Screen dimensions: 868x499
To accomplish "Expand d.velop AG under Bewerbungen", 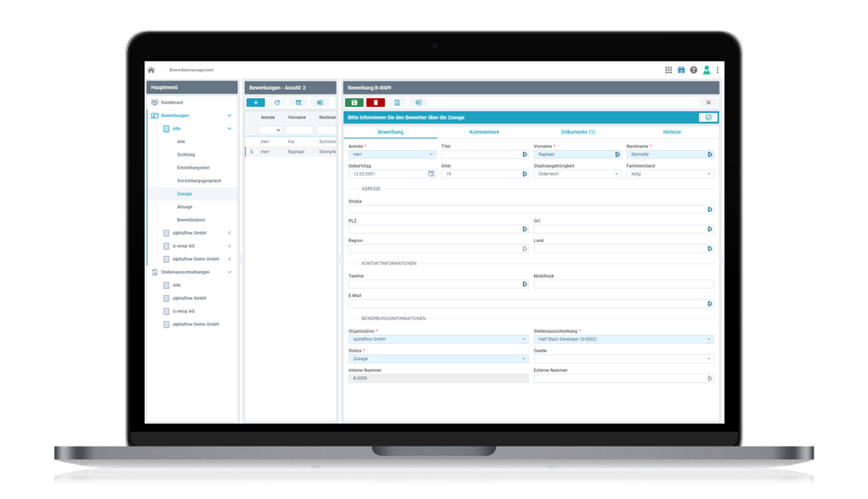I will 229,247.
